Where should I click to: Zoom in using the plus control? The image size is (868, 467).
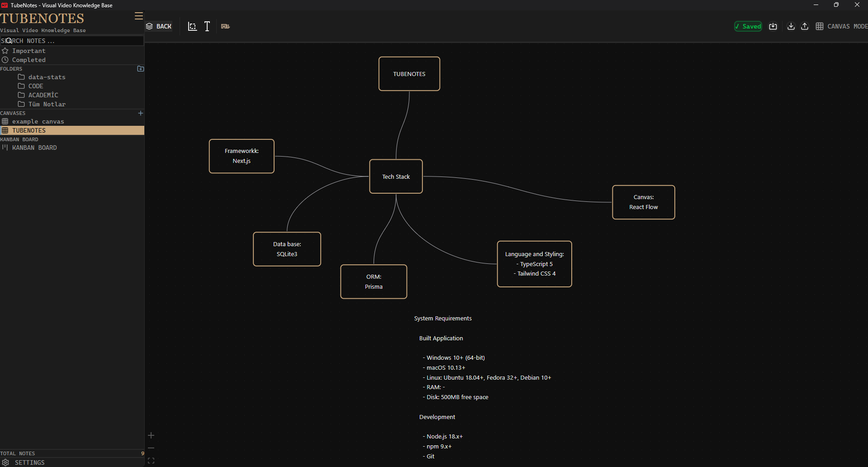click(x=151, y=435)
